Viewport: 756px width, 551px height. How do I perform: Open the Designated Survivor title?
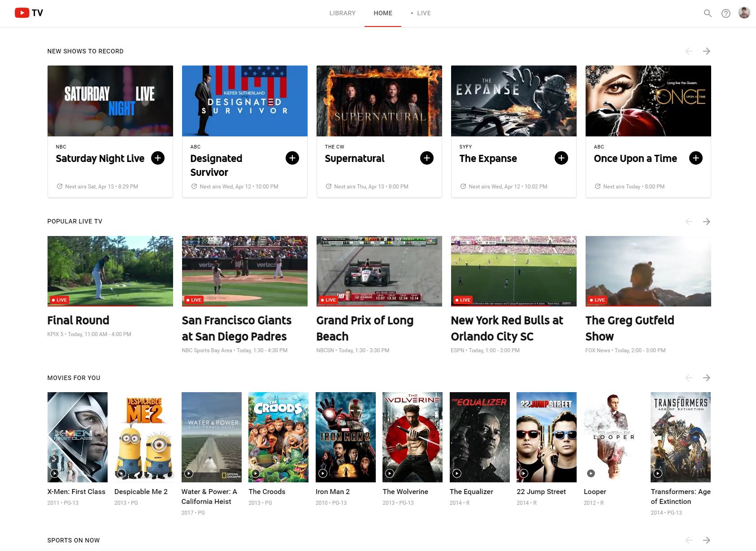click(216, 165)
